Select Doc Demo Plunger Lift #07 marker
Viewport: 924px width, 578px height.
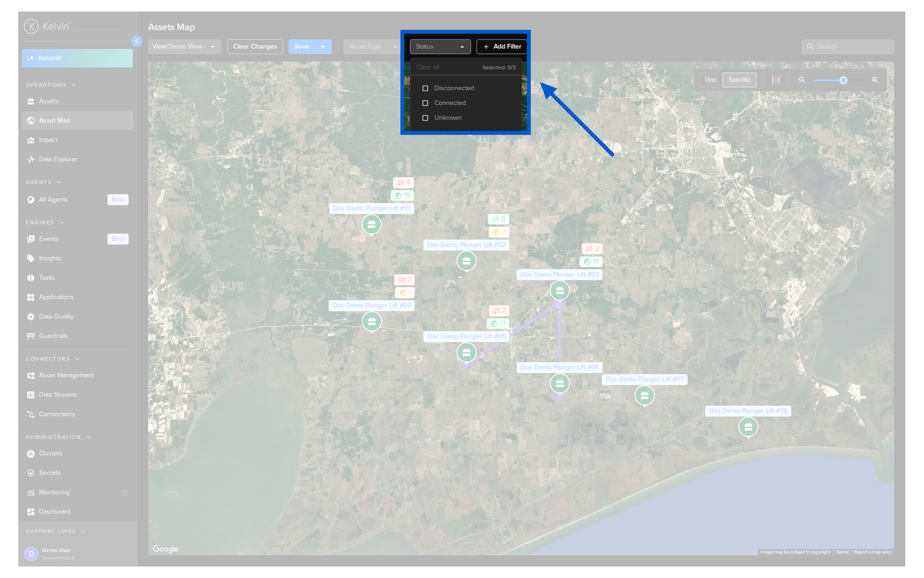pos(644,395)
